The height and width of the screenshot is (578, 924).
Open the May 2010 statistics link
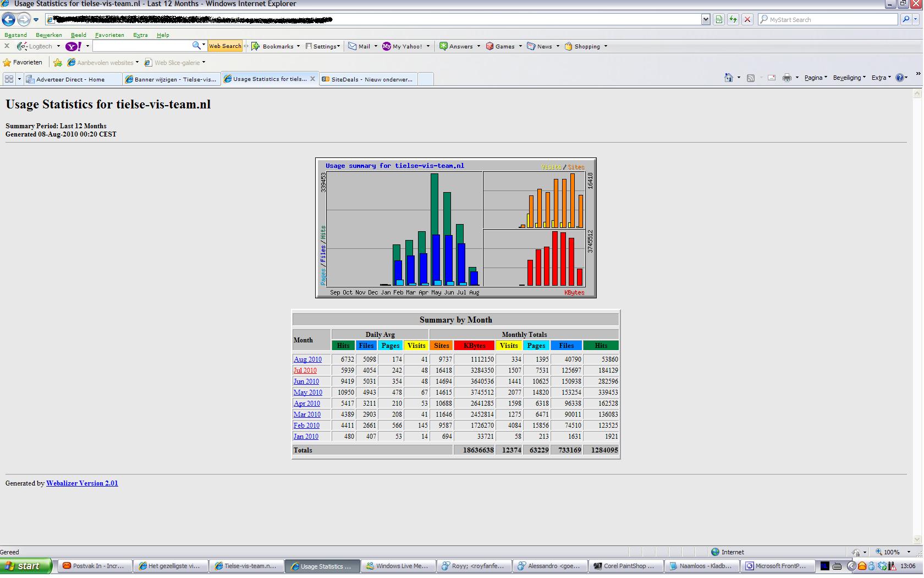coord(308,392)
